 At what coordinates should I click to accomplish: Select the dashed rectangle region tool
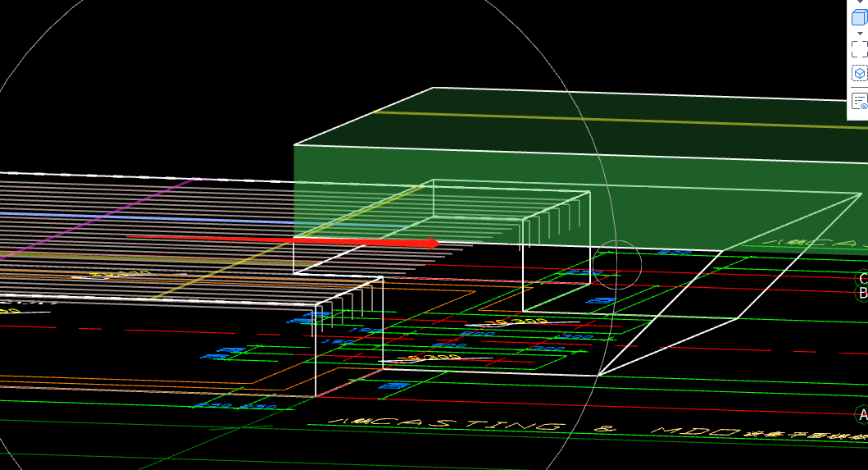860,48
